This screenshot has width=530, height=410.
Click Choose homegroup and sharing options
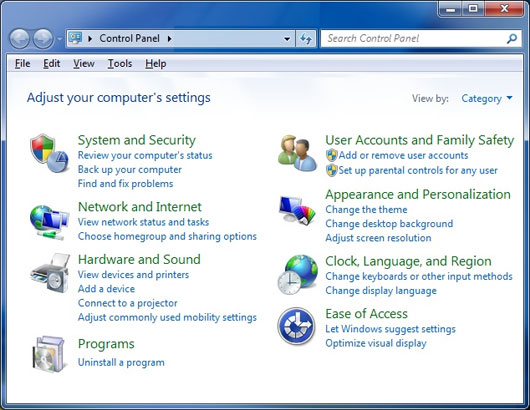(x=167, y=236)
